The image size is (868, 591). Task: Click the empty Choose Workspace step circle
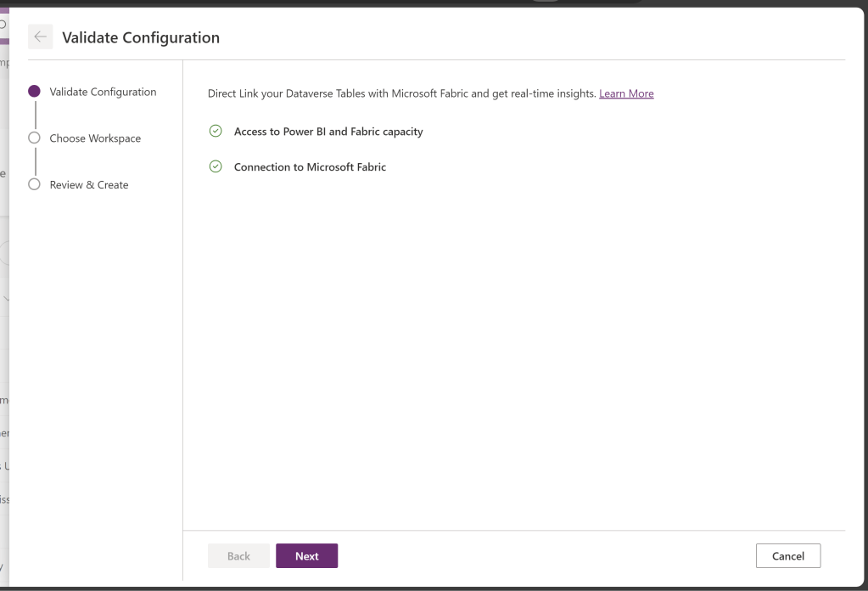pyautogui.click(x=34, y=138)
